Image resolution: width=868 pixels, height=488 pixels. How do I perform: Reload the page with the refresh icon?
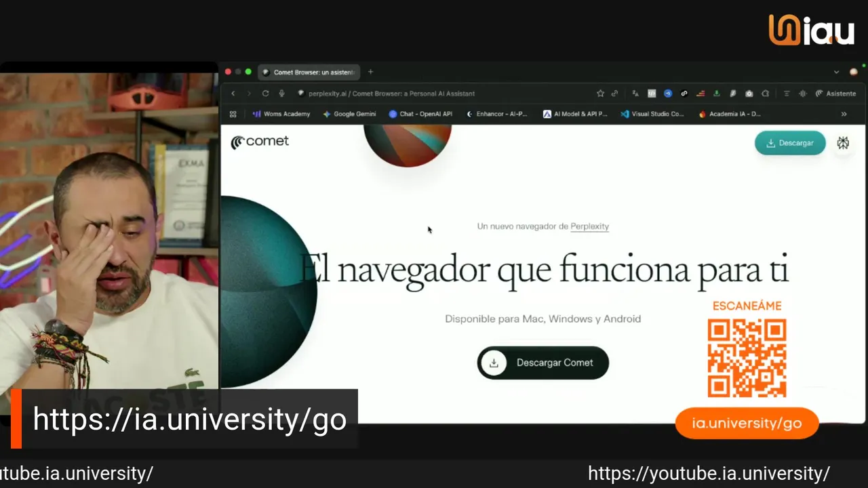pyautogui.click(x=265, y=94)
